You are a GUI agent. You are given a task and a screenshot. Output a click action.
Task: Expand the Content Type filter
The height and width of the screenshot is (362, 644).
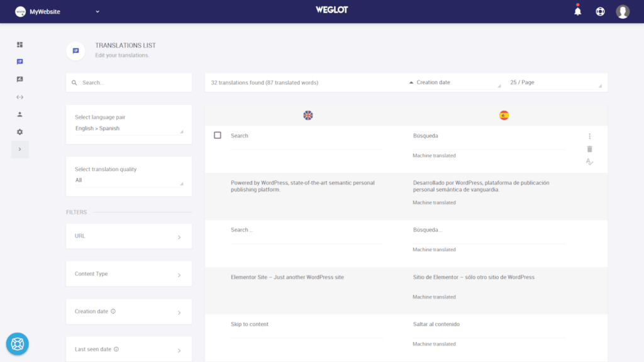129,274
